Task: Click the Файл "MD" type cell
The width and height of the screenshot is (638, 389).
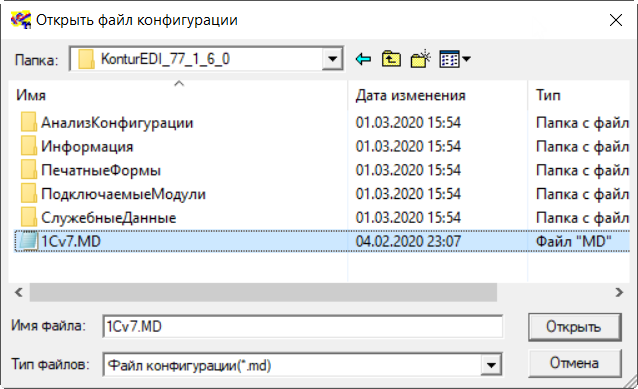Action: pos(574,242)
